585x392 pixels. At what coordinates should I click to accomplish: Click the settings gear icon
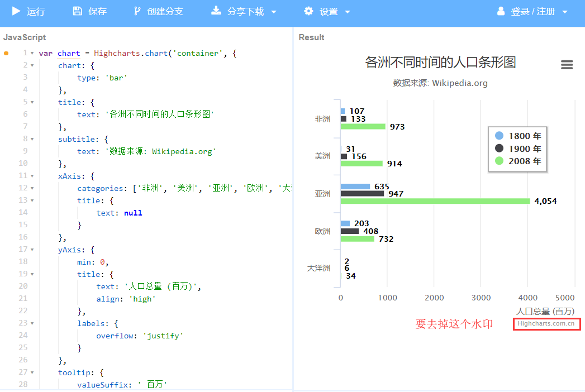308,11
